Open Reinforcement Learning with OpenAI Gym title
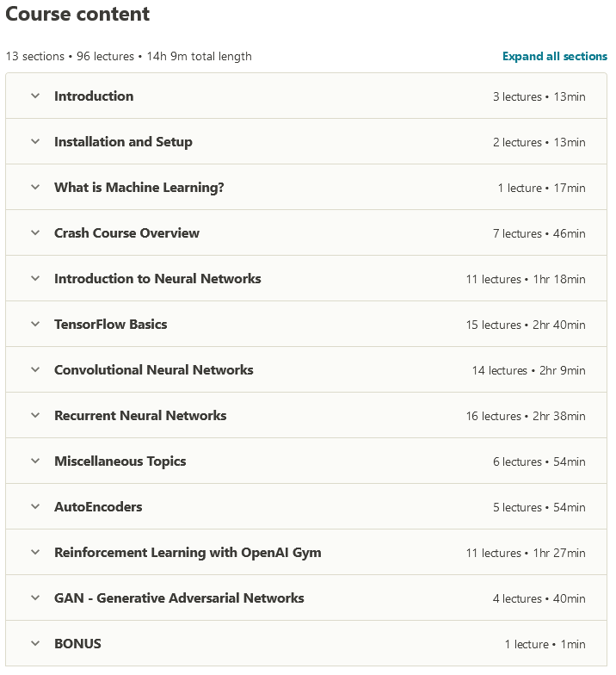Screen dimensions: 616x675 188,553
